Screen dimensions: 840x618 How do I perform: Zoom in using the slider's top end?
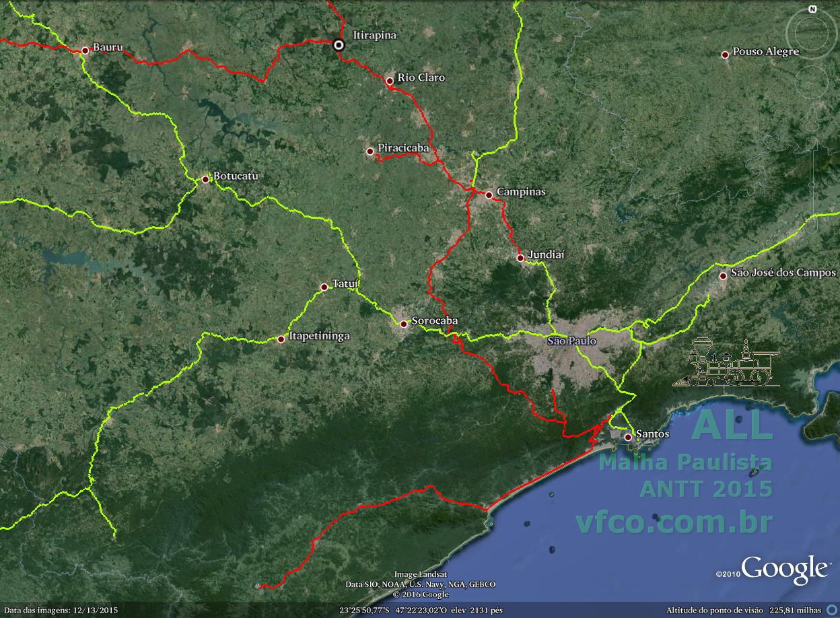click(x=813, y=143)
